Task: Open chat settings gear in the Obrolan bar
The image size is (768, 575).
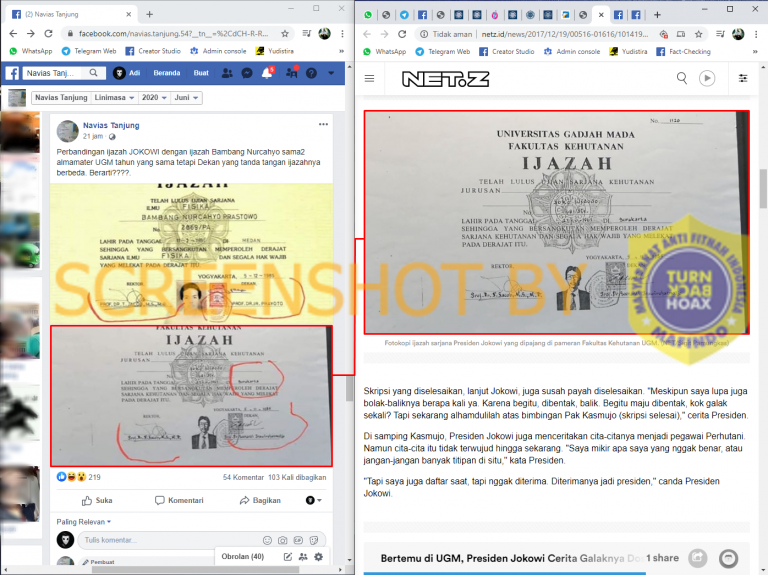Action: [x=319, y=556]
